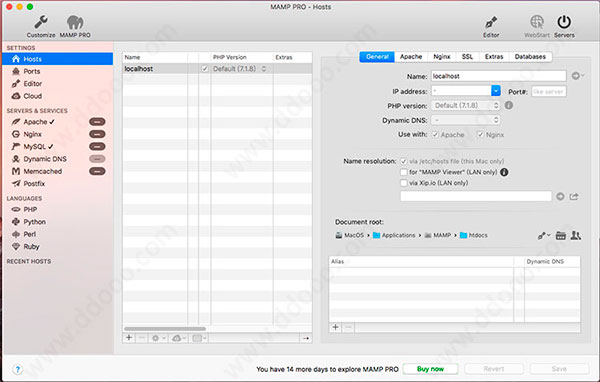Image resolution: width=600 pixels, height=382 pixels.
Task: Click the Port number field
Action: point(548,91)
